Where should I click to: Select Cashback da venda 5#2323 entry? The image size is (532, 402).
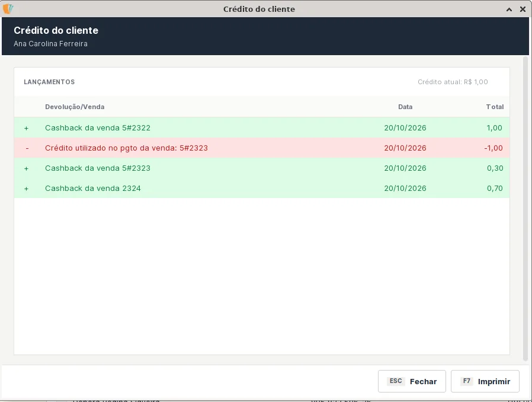point(262,168)
